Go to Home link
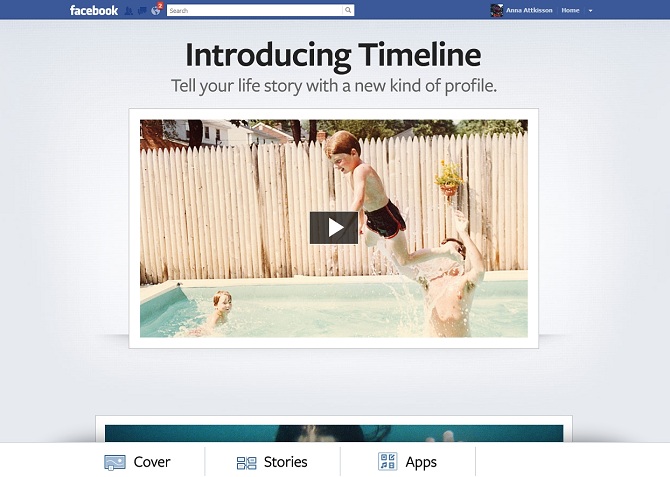This screenshot has height=477, width=670. [x=570, y=10]
